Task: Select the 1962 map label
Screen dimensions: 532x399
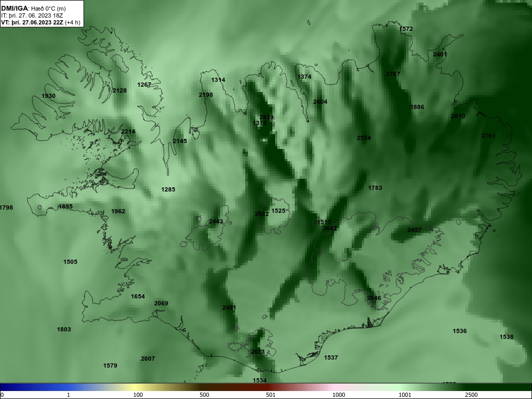Action: 118,211
